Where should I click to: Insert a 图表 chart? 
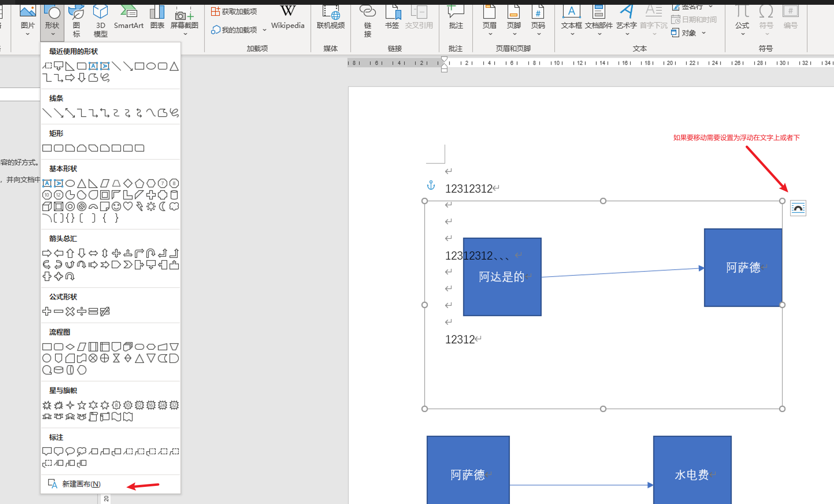157,18
